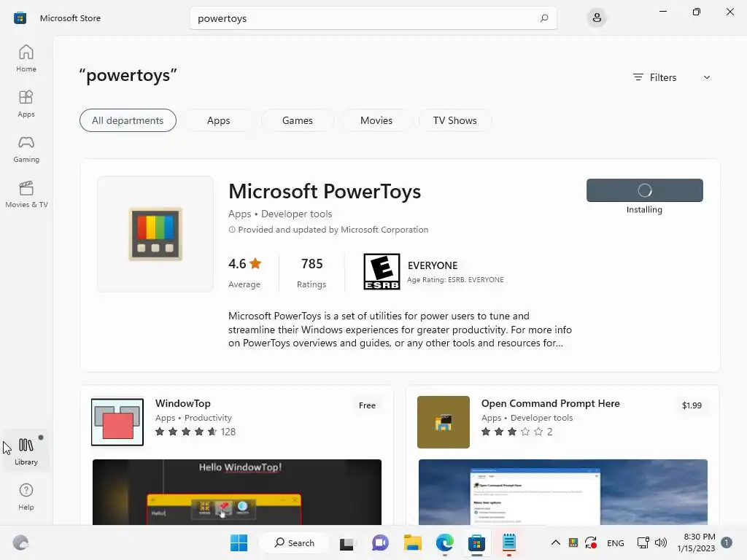Viewport: 747px width, 560px height.
Task: Open clock and date 8:30 PM
Action: (697, 542)
